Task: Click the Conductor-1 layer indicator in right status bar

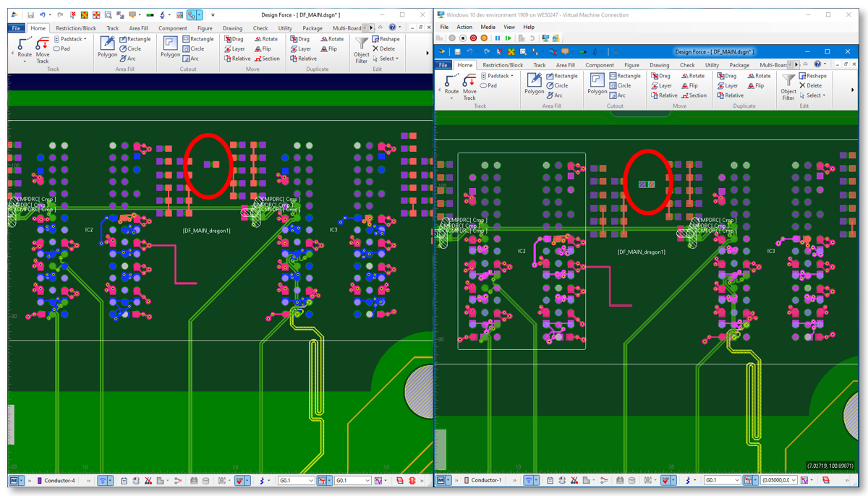Action: [x=482, y=480]
